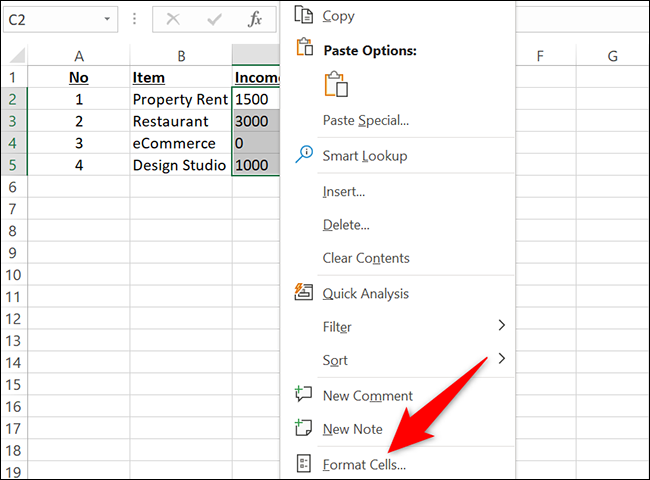Select cell B3 containing Restaurant

(x=180, y=121)
